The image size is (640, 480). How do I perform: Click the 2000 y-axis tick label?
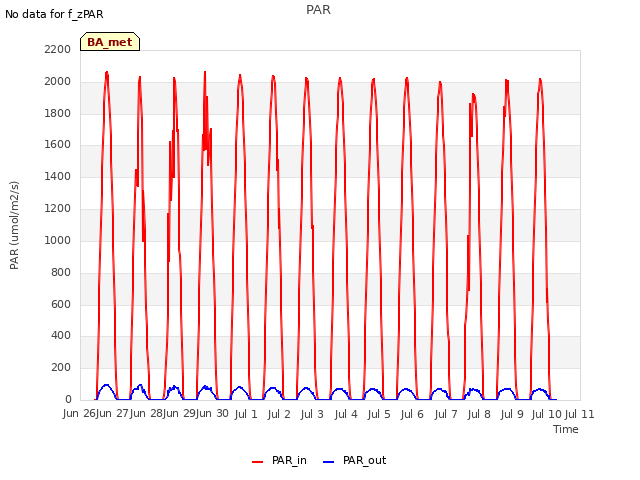tap(58, 81)
